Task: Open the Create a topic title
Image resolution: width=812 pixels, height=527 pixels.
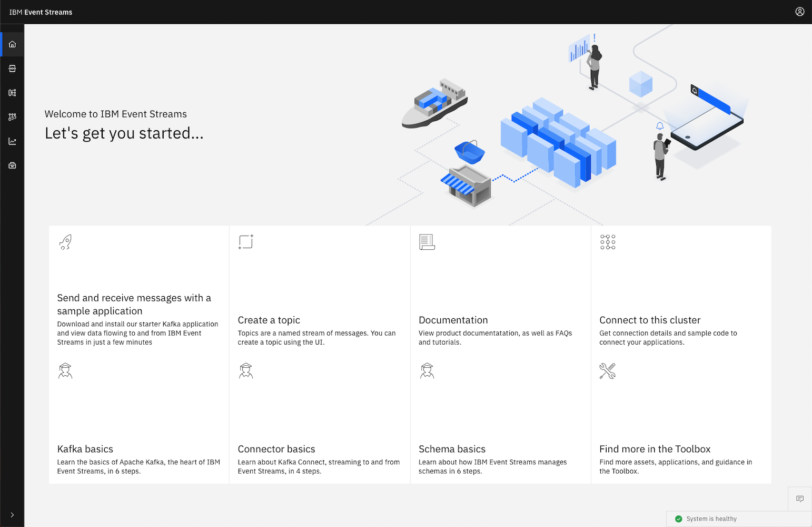Action: click(x=269, y=320)
